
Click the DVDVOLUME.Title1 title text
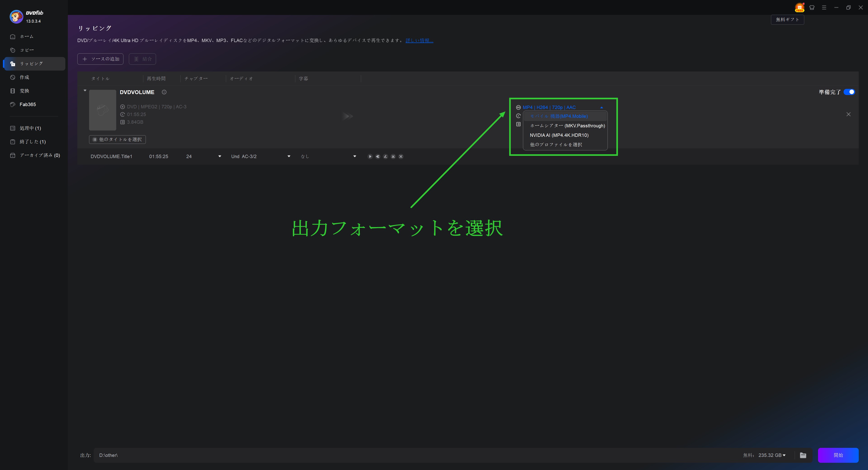coord(111,157)
